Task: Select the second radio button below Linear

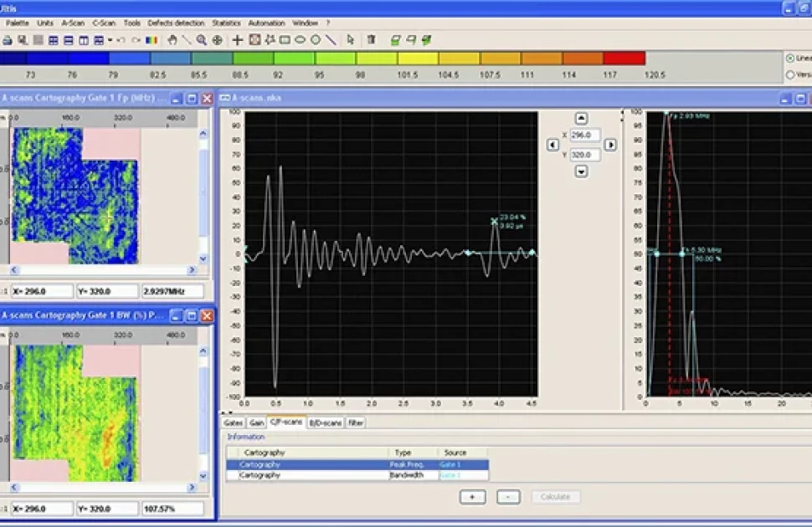Action: [x=790, y=74]
